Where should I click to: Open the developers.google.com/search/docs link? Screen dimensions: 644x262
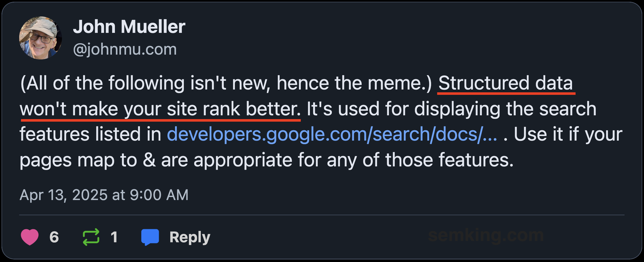pyautogui.click(x=332, y=134)
